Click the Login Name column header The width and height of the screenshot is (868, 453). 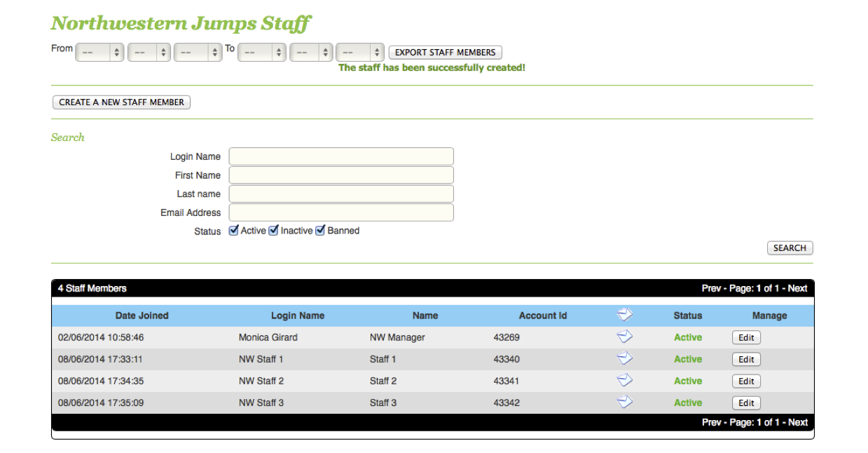[298, 316]
